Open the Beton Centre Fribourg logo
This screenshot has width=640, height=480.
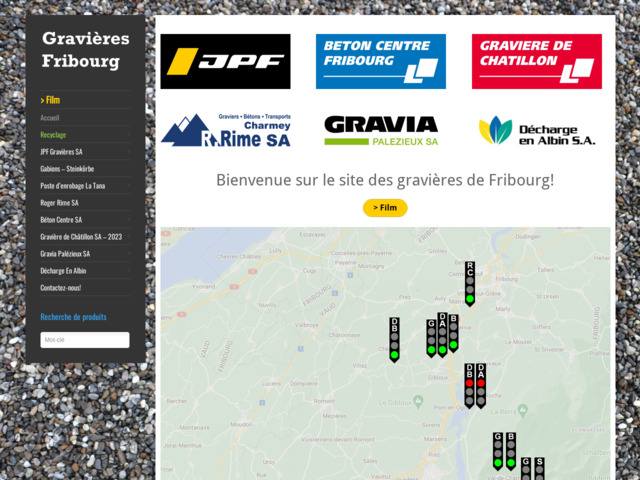[381, 62]
